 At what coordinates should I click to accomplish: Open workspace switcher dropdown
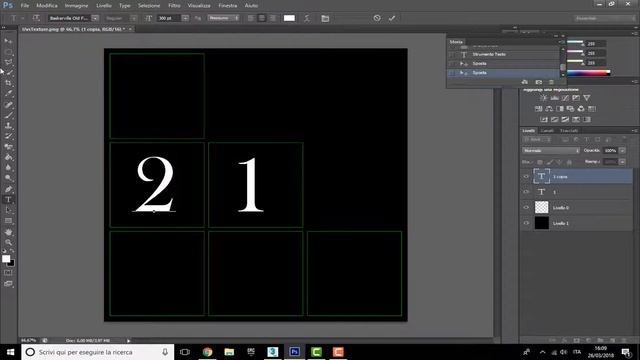tap(604, 18)
